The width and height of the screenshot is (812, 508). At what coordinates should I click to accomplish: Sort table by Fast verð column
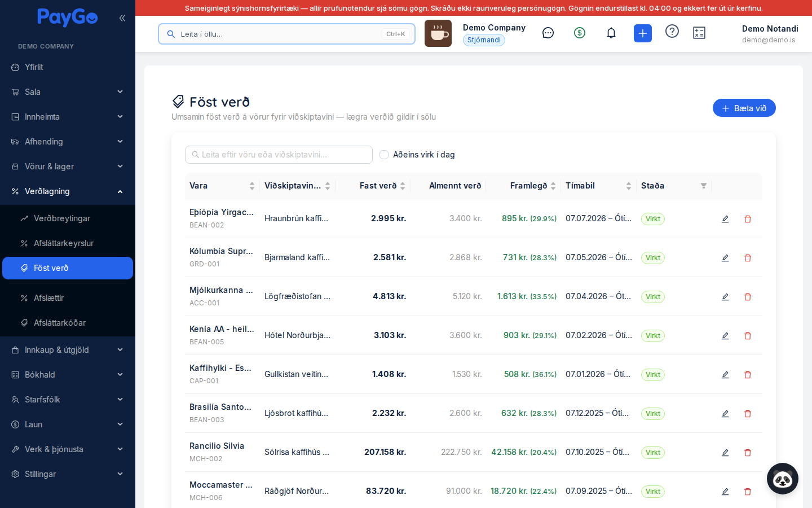(373, 186)
